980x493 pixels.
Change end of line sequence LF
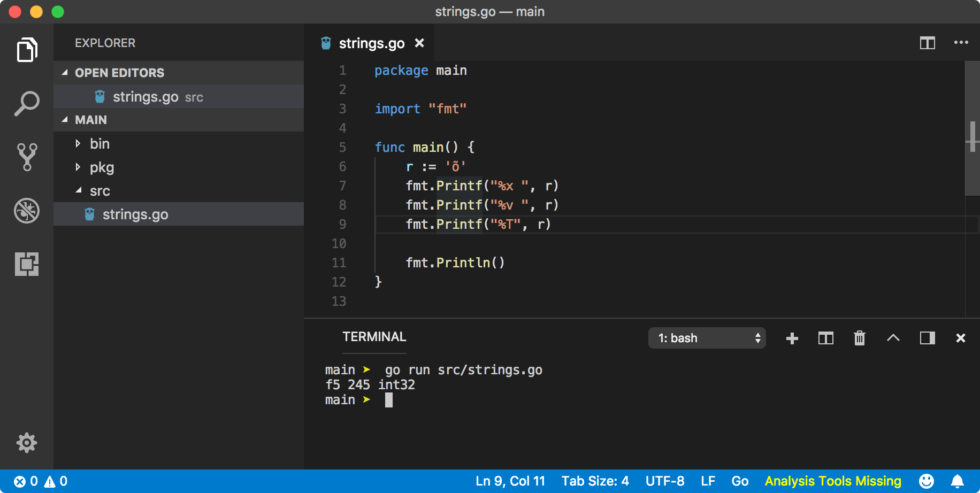point(708,481)
